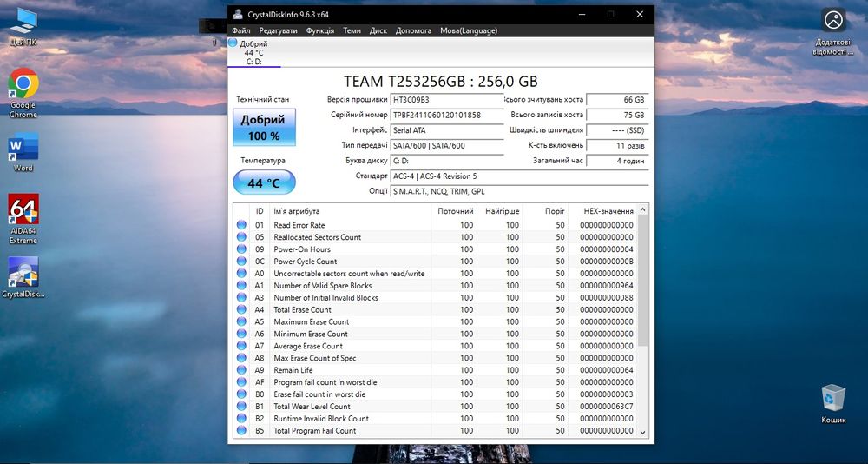868x464 pixels.
Task: Click the HEX-значення column header
Action: [x=603, y=211]
